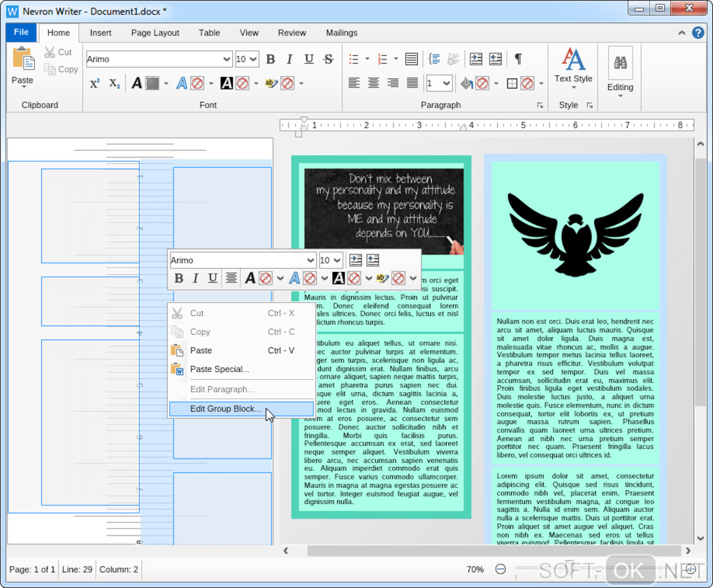Apply superscript using the ribbon X² icon
The width and height of the screenshot is (713, 588).
tap(95, 84)
